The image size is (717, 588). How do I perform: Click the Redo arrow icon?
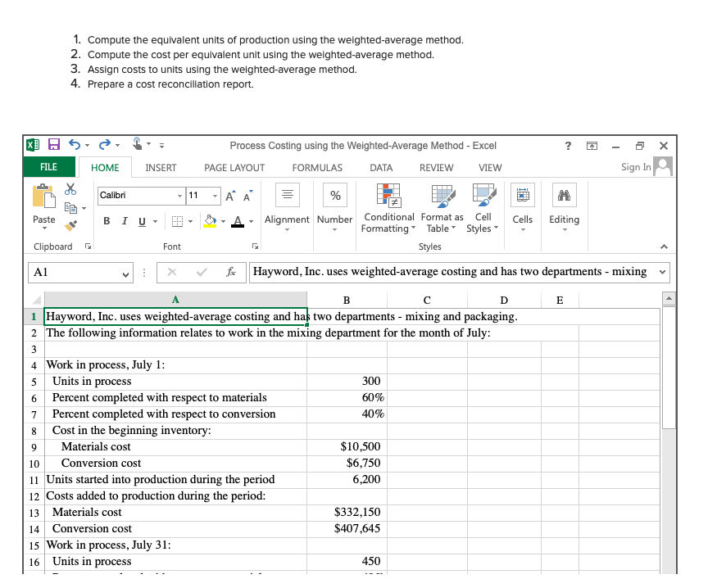pyautogui.click(x=105, y=145)
